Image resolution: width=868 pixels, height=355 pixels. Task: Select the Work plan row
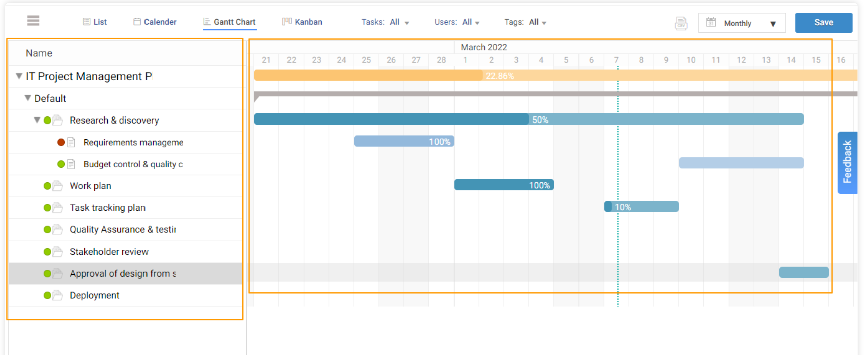tap(125, 186)
